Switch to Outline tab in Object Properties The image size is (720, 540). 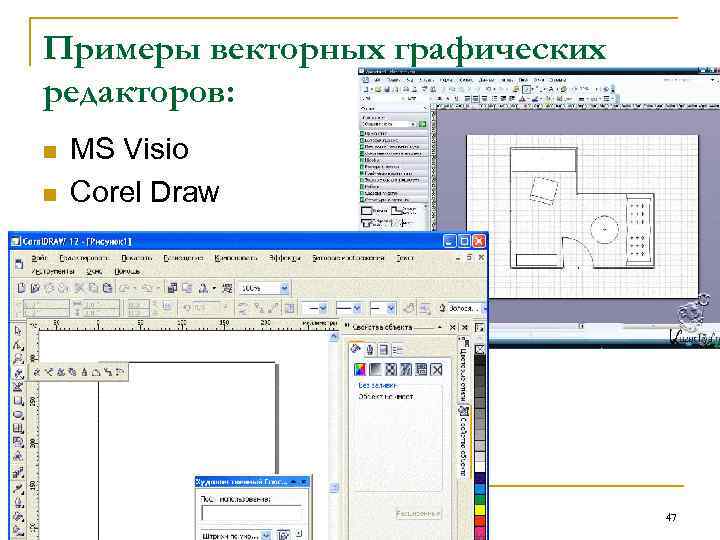point(370,349)
